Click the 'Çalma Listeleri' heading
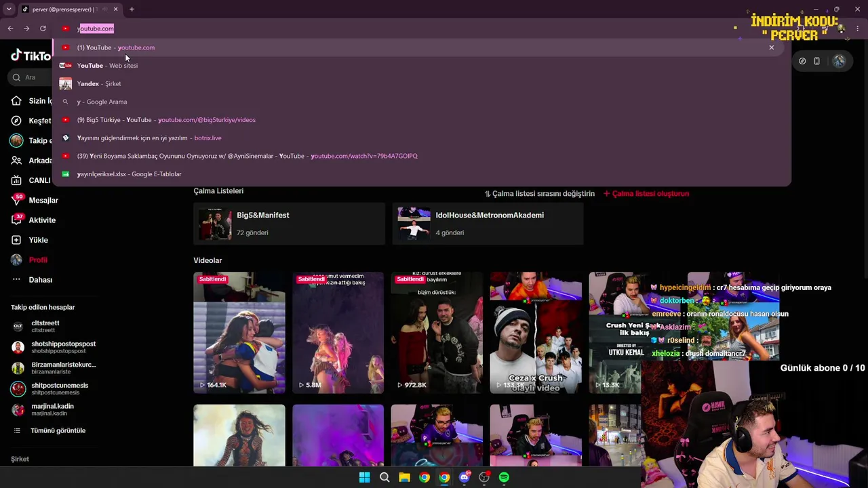Image resolution: width=868 pixels, height=488 pixels. click(x=218, y=191)
